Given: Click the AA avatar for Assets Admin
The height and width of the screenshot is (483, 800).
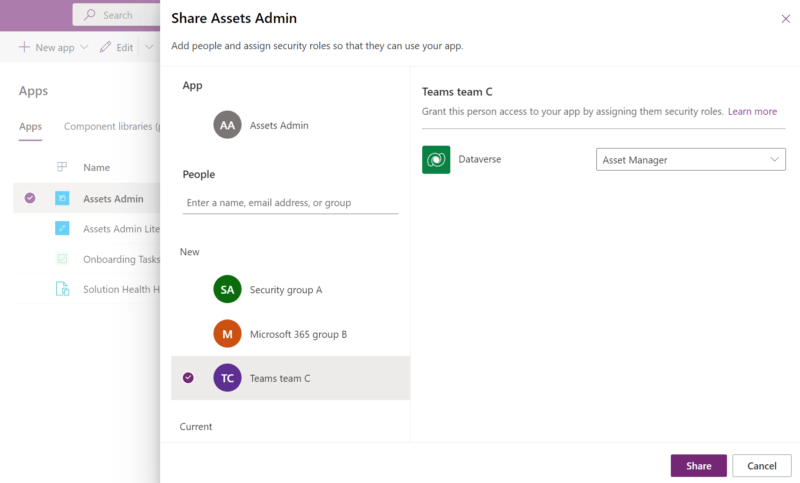Looking at the screenshot, I should point(227,125).
